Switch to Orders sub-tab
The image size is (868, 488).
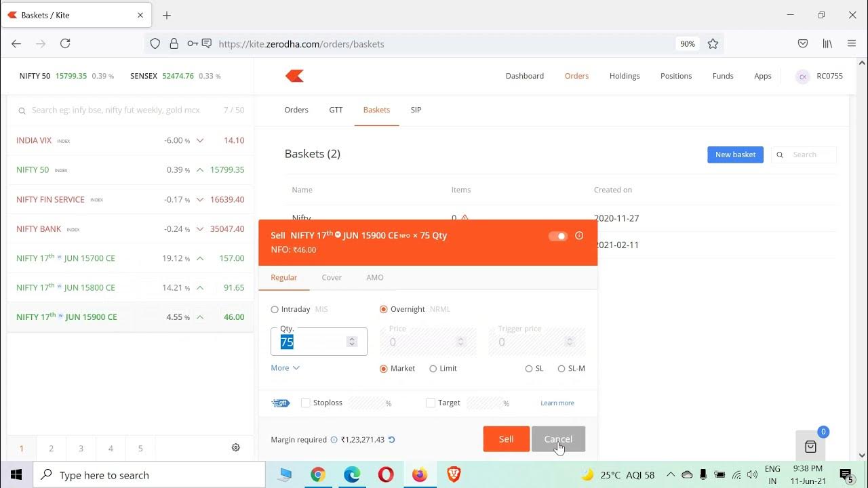tap(296, 110)
